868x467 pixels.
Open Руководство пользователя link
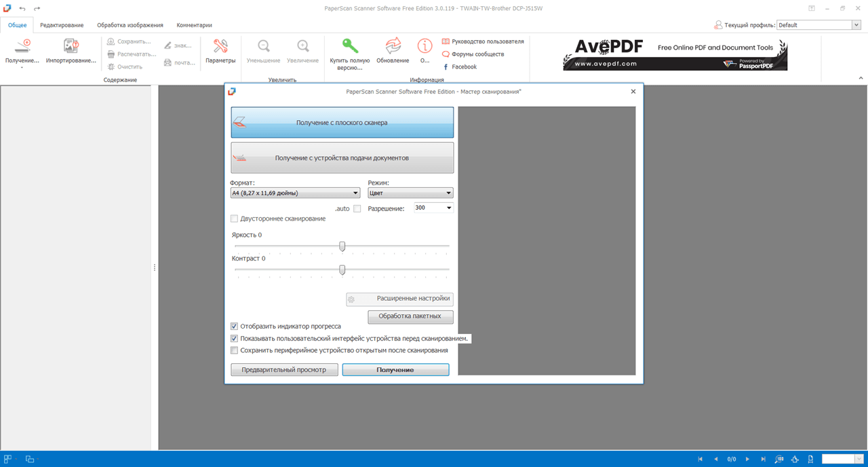[x=483, y=41]
